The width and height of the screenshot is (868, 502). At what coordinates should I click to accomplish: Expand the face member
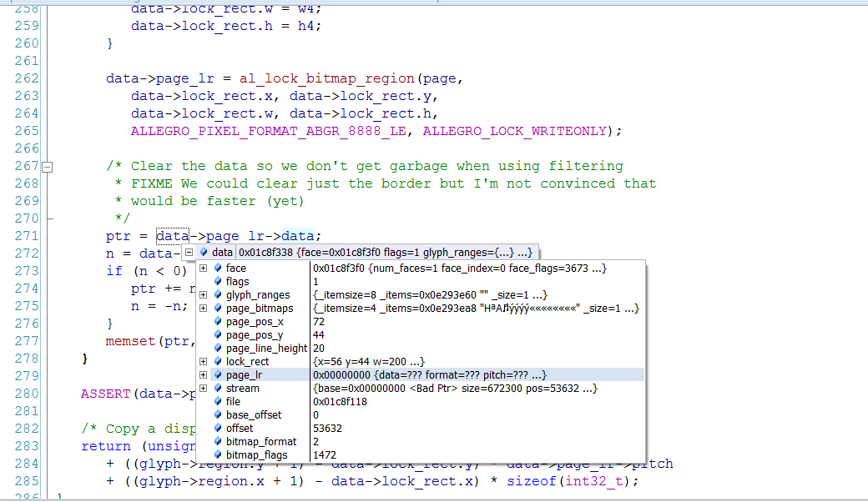[203, 269]
